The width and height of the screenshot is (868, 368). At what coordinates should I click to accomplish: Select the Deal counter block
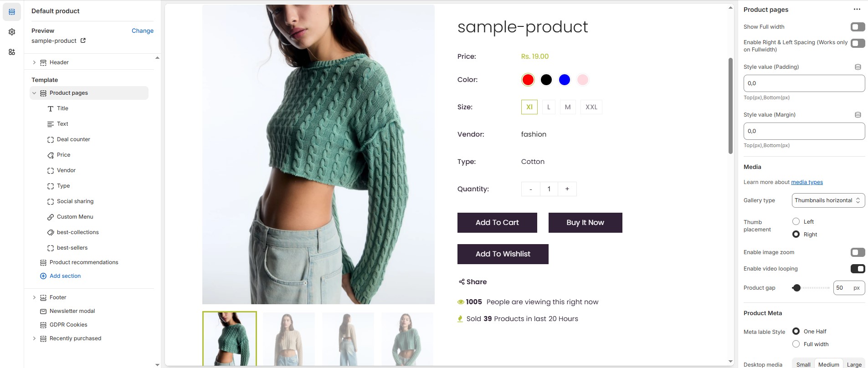click(73, 139)
